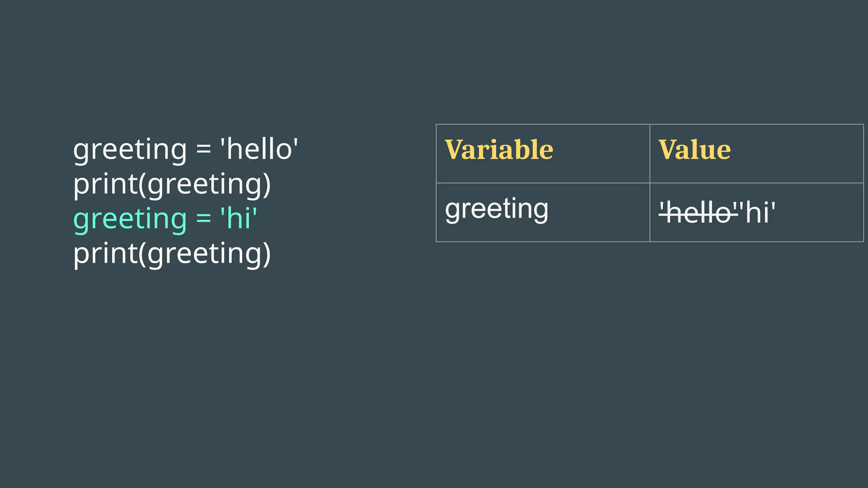Click closing parenthesis of the last print call
Viewport: 868px width, 488px height.
tap(267, 254)
